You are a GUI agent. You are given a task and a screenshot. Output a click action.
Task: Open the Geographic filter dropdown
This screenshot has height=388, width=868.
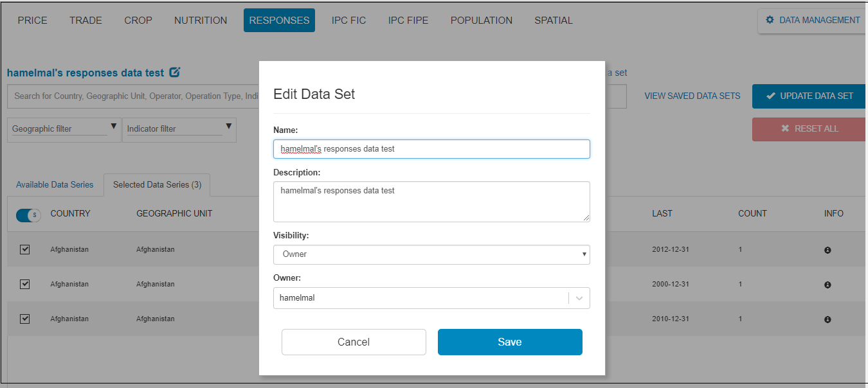point(64,129)
